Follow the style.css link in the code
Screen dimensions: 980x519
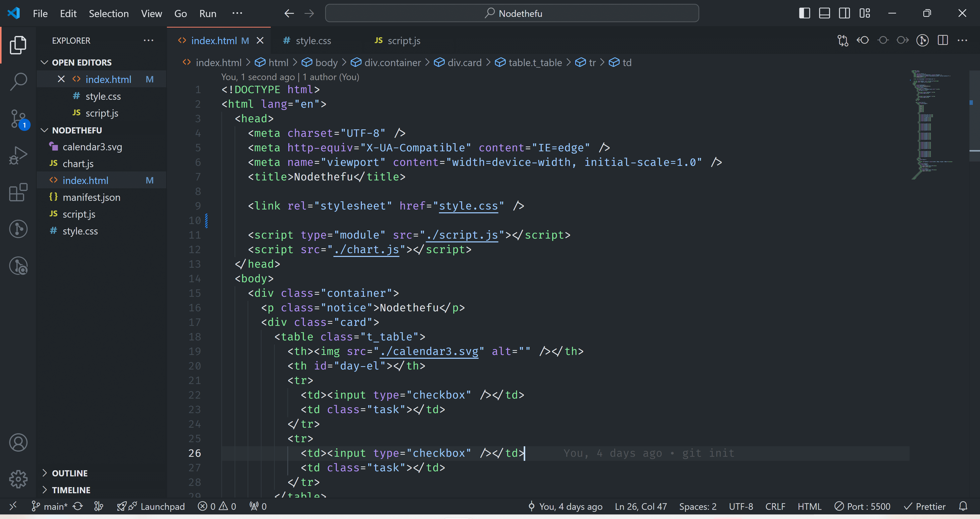468,206
